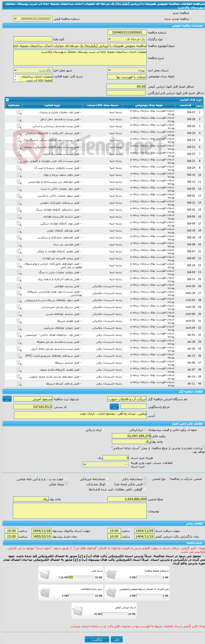Toggle the ضمانتنامه بانکی checkbox
Image resolution: width=205 pixels, height=644 pixels.
pos(145,479)
